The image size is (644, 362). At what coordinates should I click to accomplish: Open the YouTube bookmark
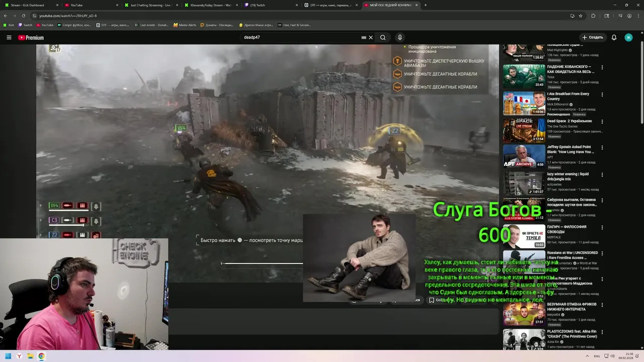pyautogui.click(x=45, y=25)
